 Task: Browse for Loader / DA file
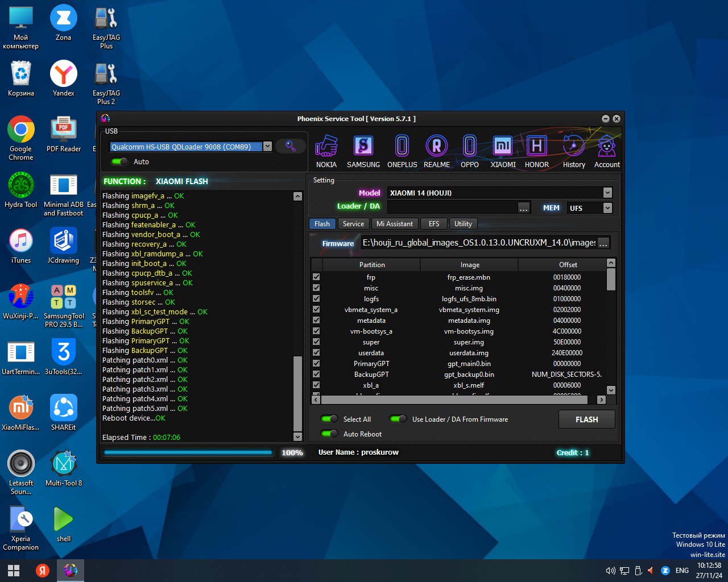point(524,208)
